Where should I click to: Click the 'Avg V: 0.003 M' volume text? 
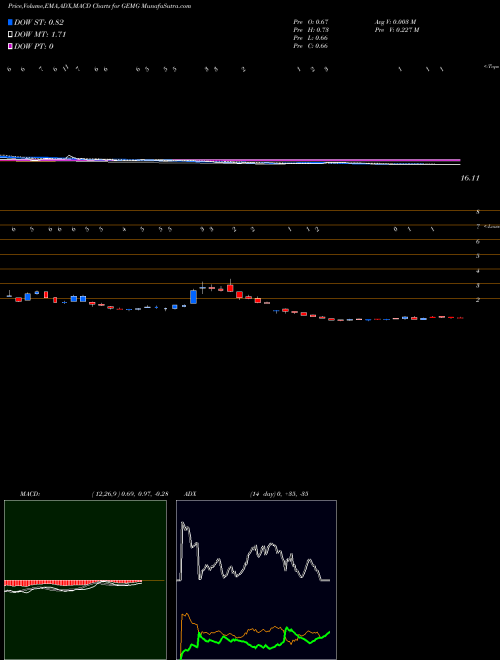396,22
